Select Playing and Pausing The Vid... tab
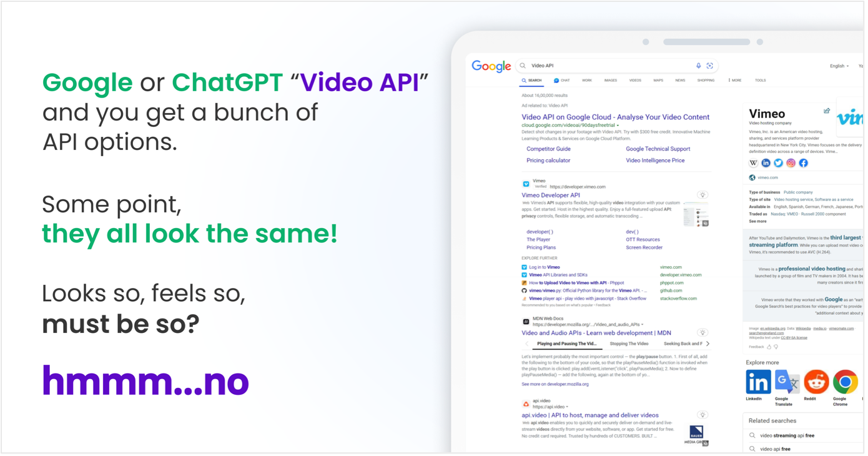The height and width of the screenshot is (456, 868). (x=567, y=344)
